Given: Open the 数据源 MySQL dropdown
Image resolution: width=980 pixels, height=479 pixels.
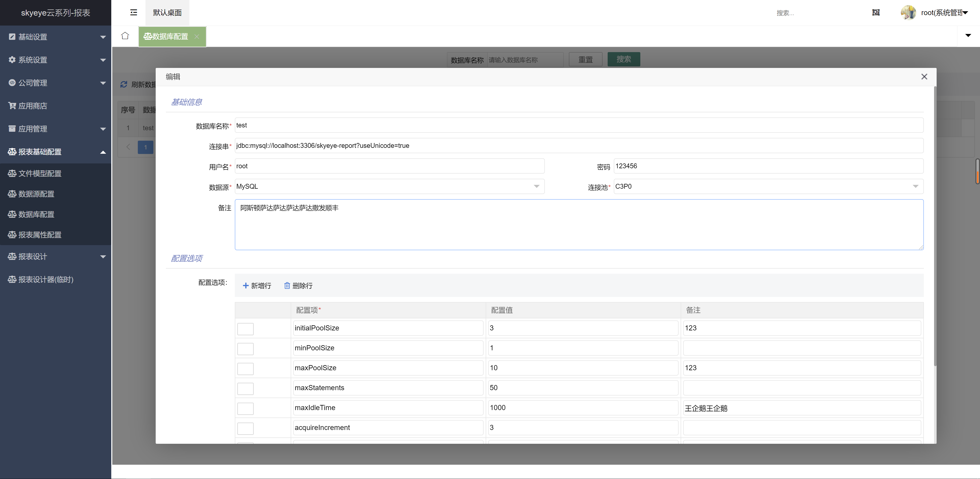Looking at the screenshot, I should tap(389, 187).
